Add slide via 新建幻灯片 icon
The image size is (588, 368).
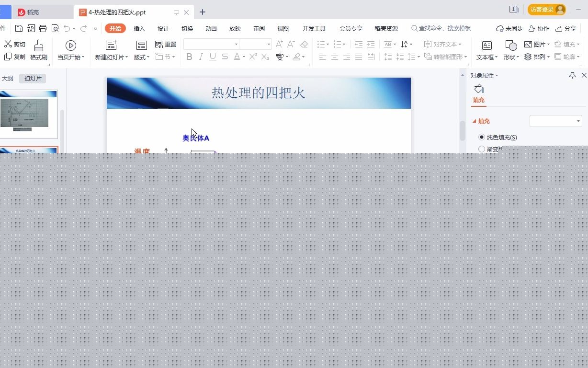(111, 46)
